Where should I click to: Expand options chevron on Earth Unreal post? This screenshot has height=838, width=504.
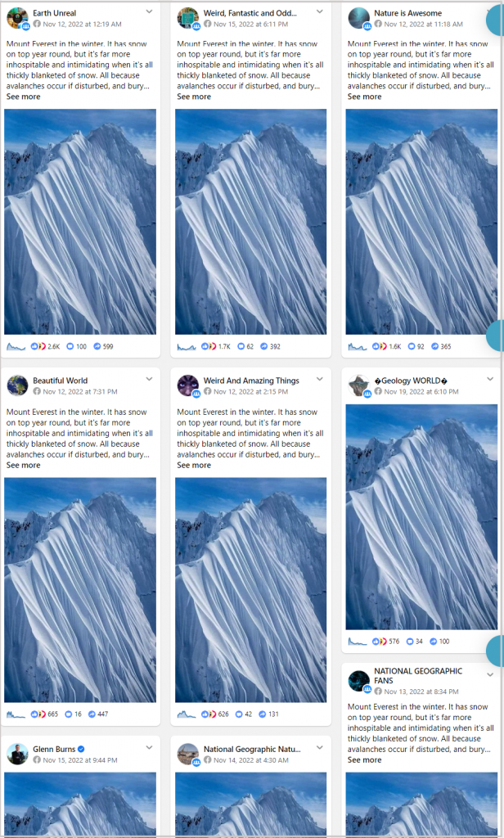tap(149, 11)
